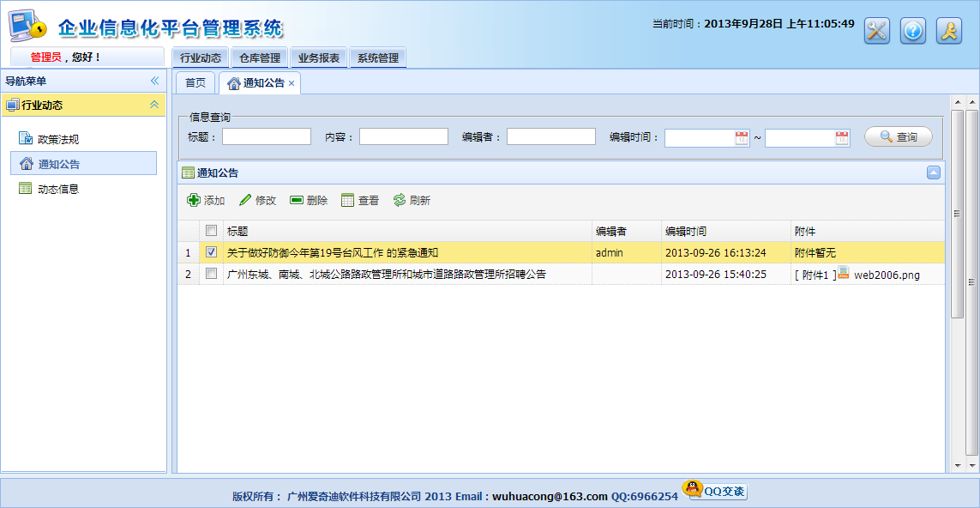Click the 刷新 refresh button
The image size is (980, 508).
coord(412,200)
